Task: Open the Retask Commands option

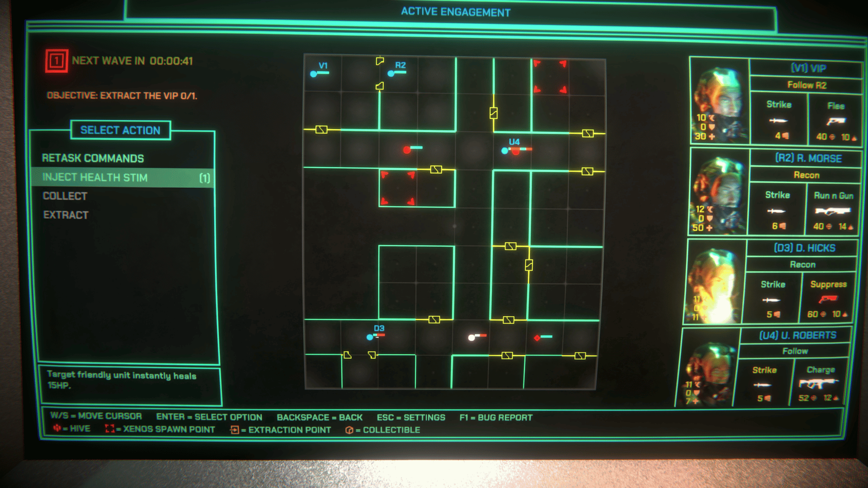Action: tap(93, 158)
